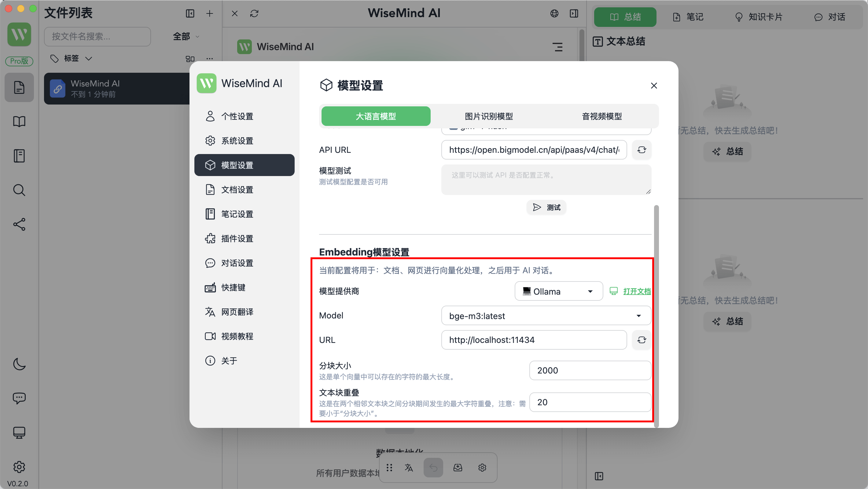This screenshot has height=489, width=868.
Task: Click the WiseMind app logo at top left
Action: point(19,34)
